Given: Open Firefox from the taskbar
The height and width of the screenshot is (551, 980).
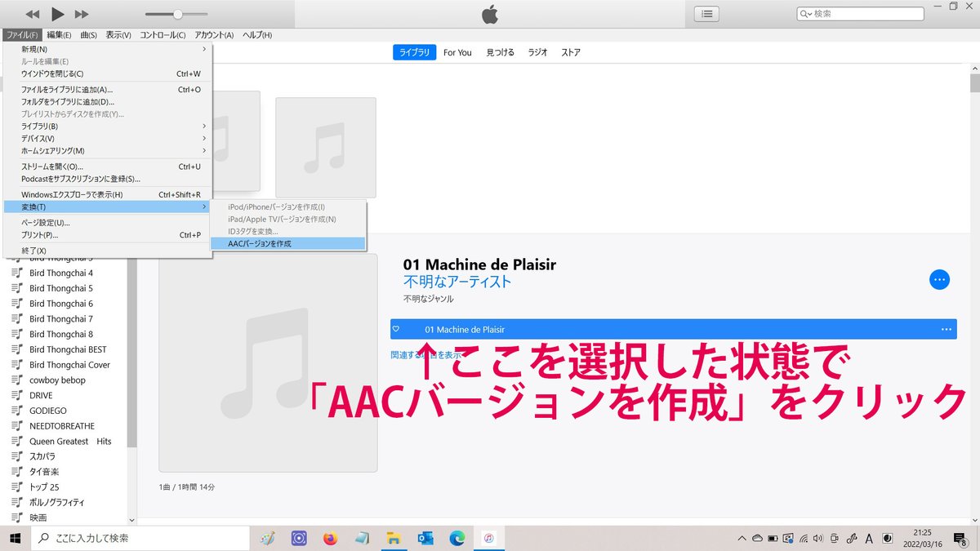Looking at the screenshot, I should pyautogui.click(x=330, y=538).
